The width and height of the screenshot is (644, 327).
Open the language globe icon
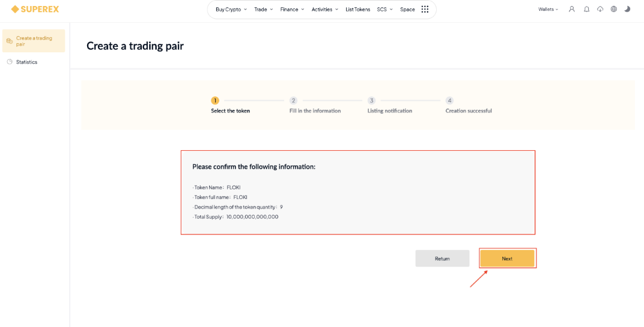[613, 9]
